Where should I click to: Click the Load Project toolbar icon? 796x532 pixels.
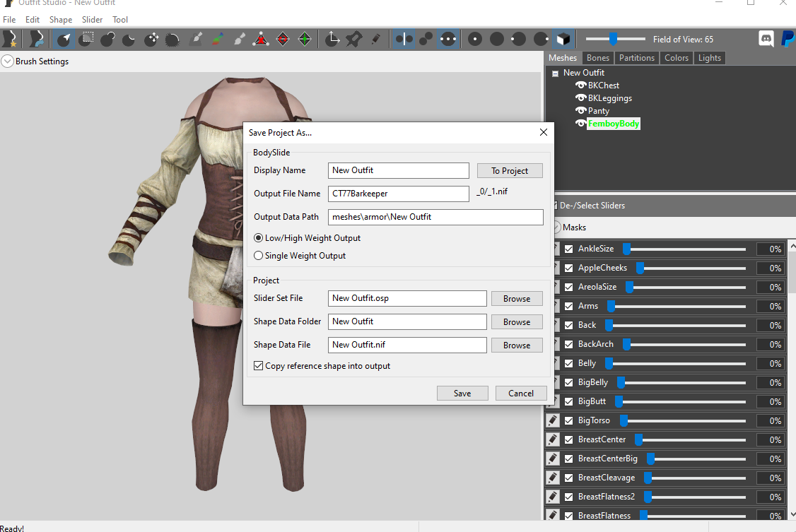point(36,39)
